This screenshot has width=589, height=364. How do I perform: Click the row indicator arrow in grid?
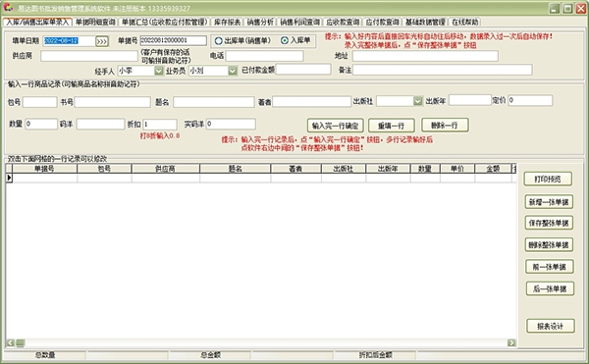pos(9,178)
